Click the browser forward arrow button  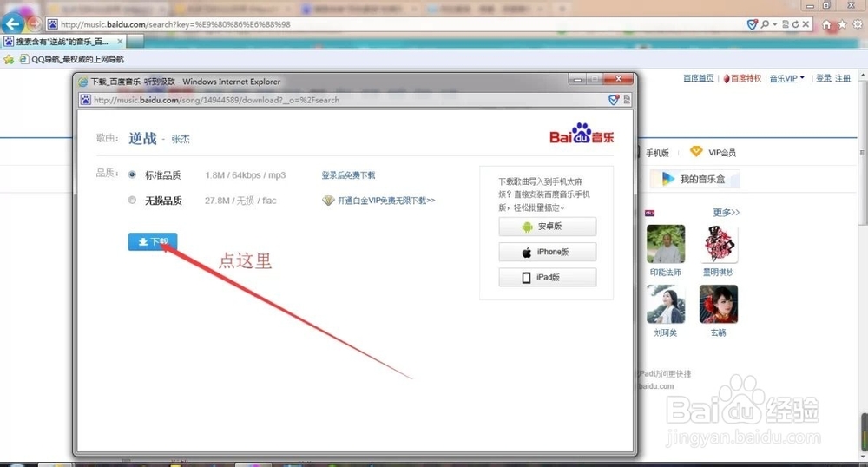coord(35,23)
